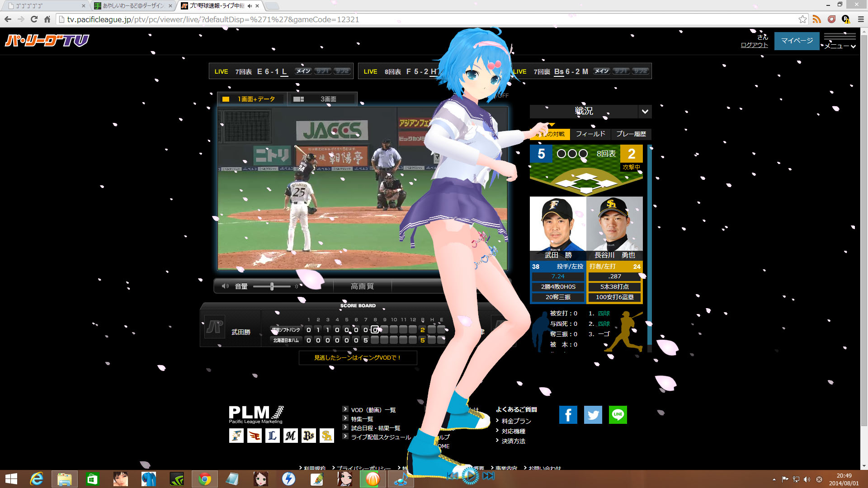Open the Buffaloes Bs team logo link
This screenshot has width=868, height=488.
[x=309, y=436]
